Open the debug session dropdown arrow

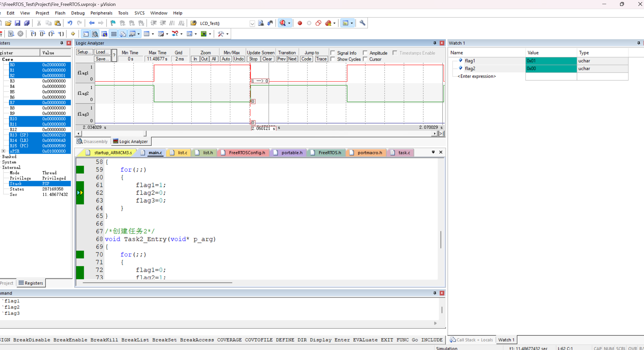pos(289,23)
